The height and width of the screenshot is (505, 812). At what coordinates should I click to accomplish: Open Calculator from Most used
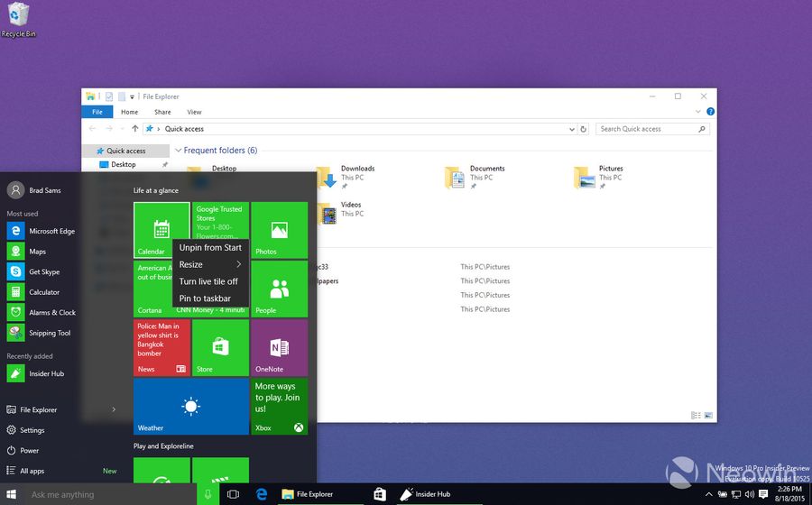(x=33, y=292)
